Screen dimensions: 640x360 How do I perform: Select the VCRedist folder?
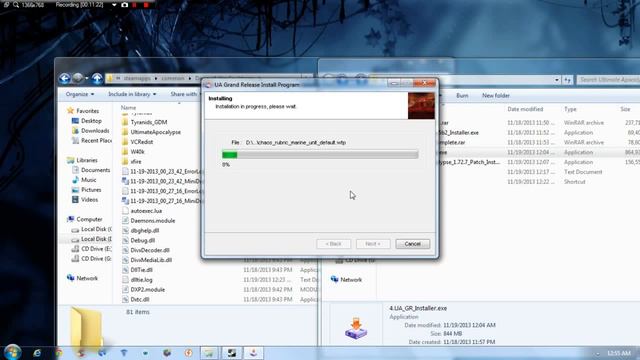click(138, 142)
